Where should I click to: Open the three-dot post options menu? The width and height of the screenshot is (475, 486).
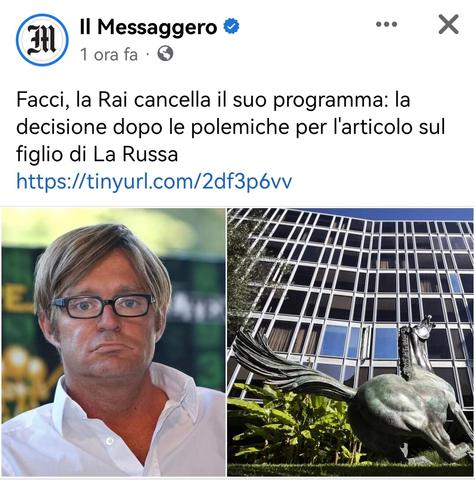pos(386,24)
